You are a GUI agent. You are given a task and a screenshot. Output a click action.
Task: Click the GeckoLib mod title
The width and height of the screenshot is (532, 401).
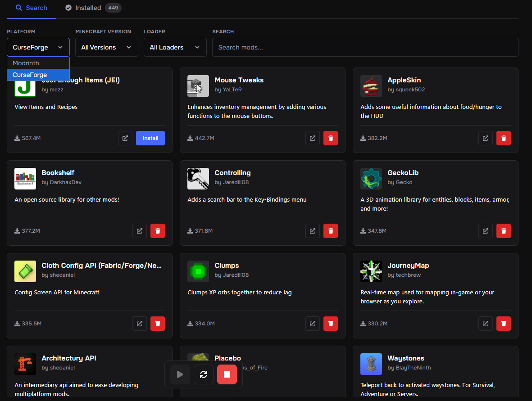point(403,172)
